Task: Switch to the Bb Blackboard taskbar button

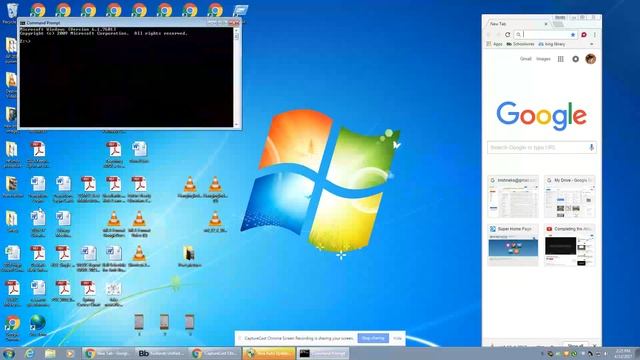Action: (x=162, y=353)
